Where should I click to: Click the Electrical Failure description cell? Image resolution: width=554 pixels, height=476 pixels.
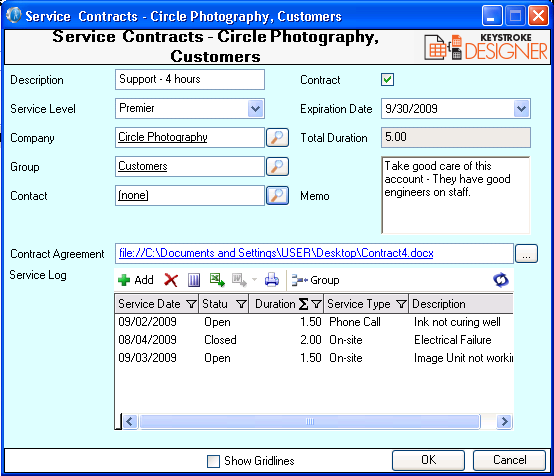(453, 340)
